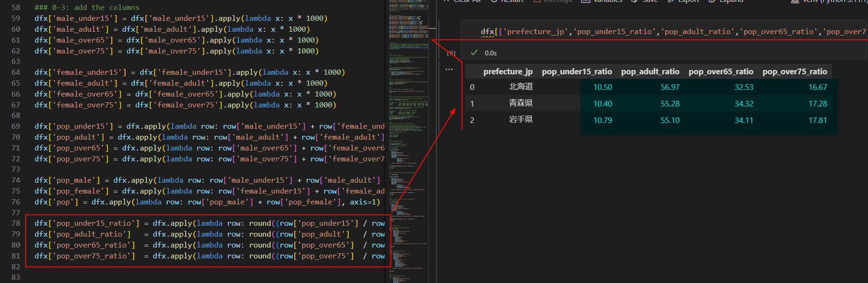Click the 10.79 value cell
This screenshot has width=868, height=283.
[603, 120]
